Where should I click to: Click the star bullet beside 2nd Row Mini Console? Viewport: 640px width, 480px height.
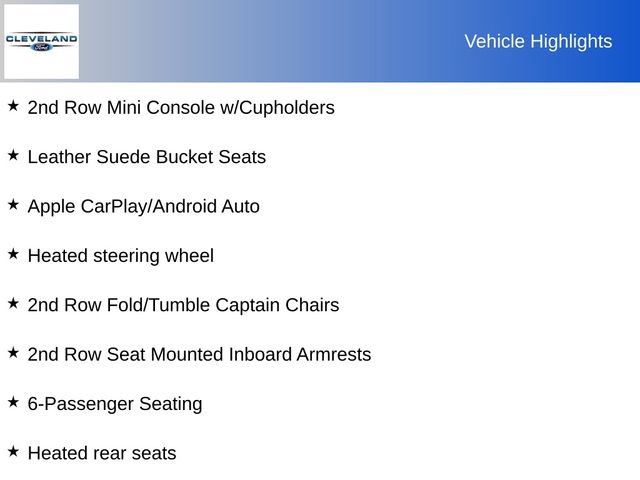click(x=13, y=105)
